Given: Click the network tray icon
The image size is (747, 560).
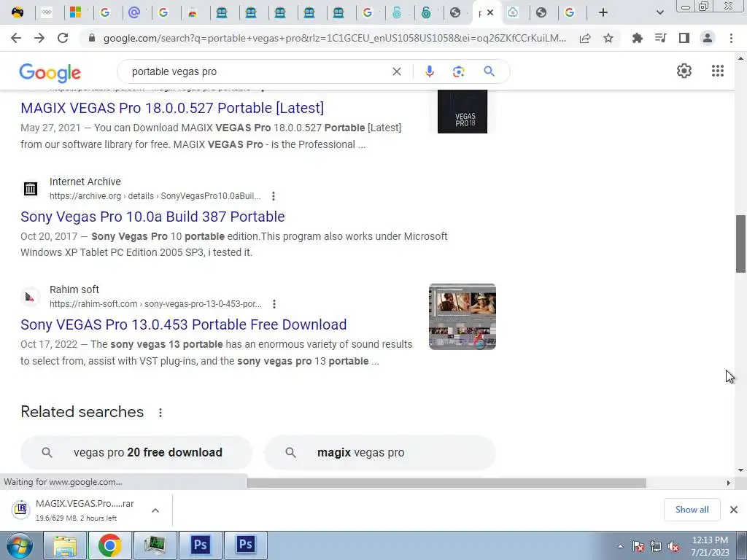Looking at the screenshot, I should (x=656, y=547).
